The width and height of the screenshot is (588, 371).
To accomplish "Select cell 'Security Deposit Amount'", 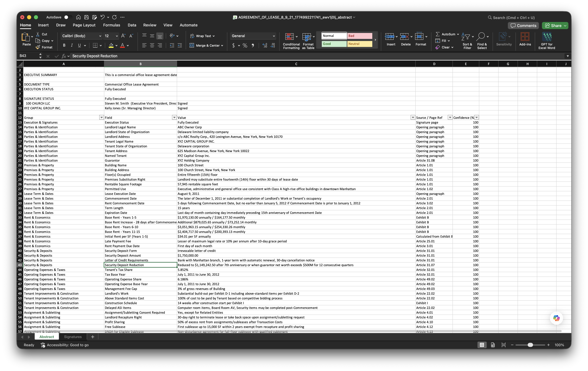I will tap(140, 256).
